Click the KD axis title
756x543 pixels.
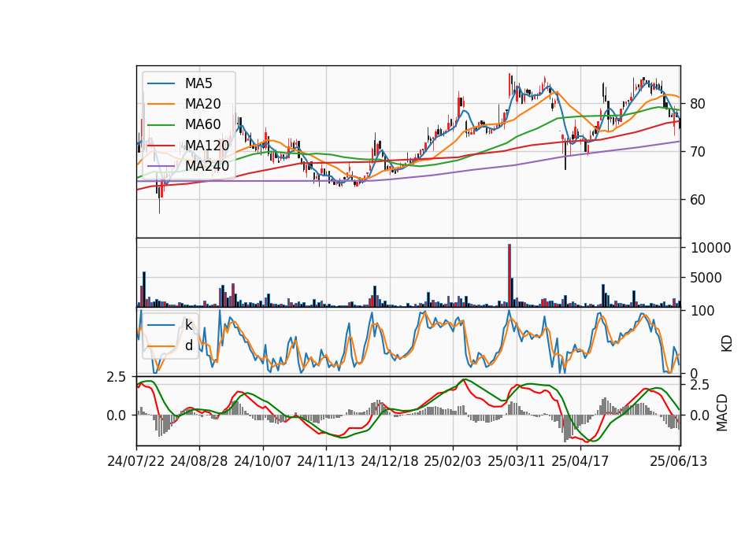726,344
